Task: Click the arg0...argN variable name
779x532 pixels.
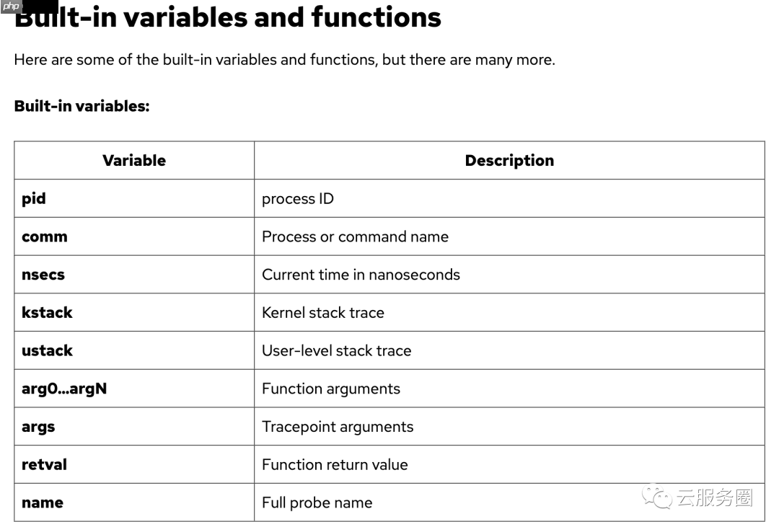Action: coord(64,389)
